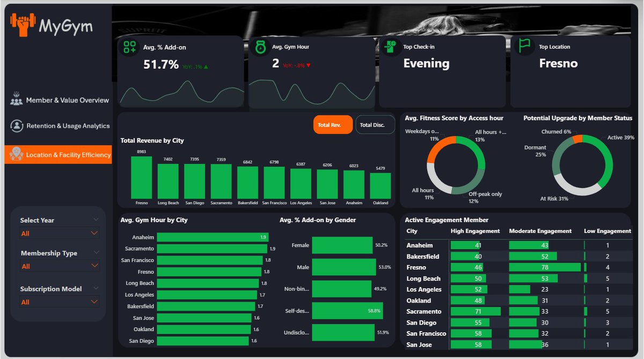Viewport: 644px width, 359px height.
Task: Click the Avg. Gym Hour stopwatch icon
Action: pyautogui.click(x=261, y=47)
